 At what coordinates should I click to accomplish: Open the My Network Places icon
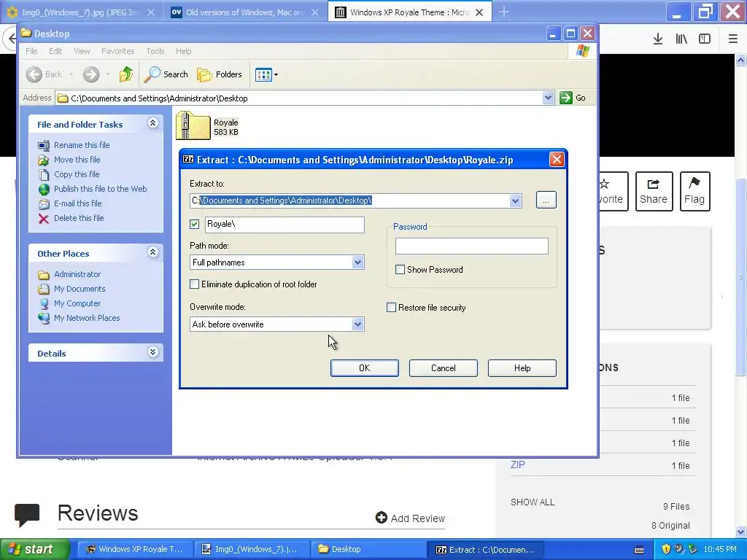[44, 318]
